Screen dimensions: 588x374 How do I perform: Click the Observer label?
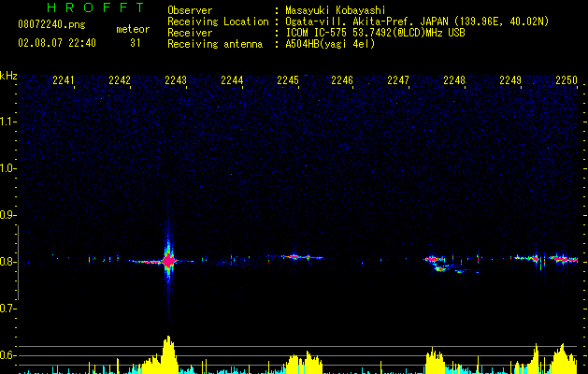[190, 10]
